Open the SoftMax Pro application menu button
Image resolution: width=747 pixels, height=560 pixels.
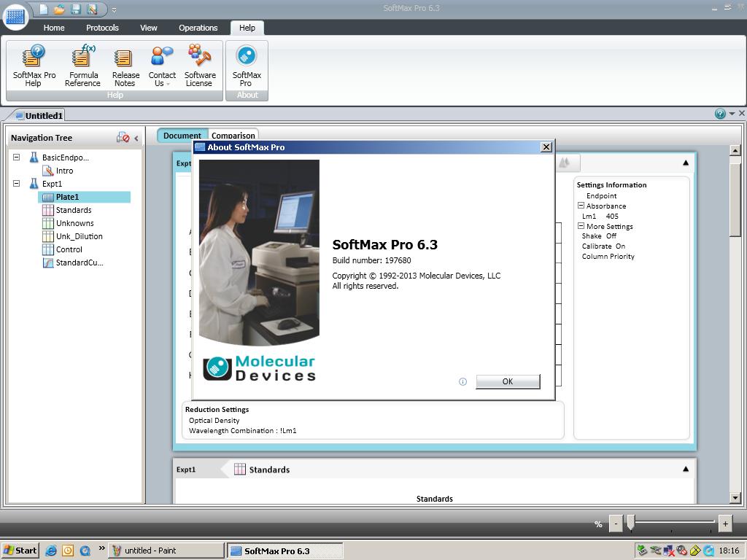[15, 16]
